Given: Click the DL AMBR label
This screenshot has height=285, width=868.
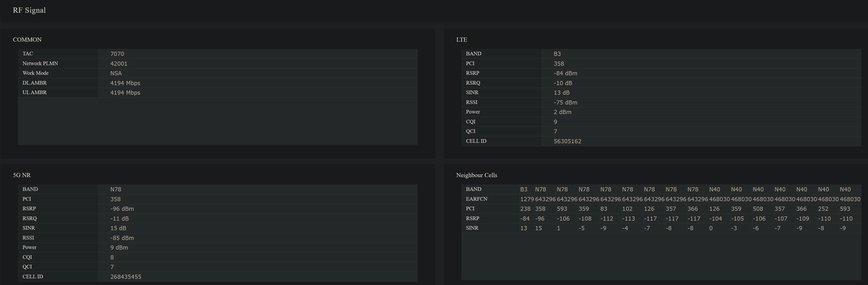Looking at the screenshot, I should click(x=34, y=83).
